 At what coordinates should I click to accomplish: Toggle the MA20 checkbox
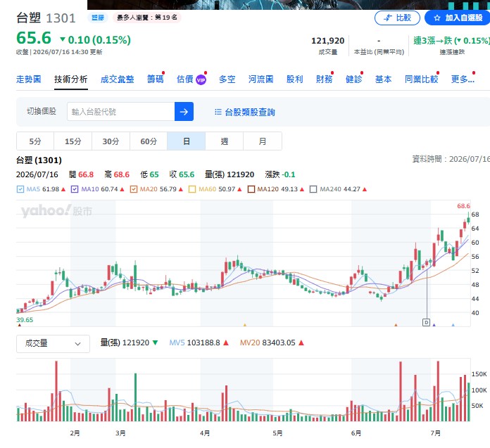(134, 189)
